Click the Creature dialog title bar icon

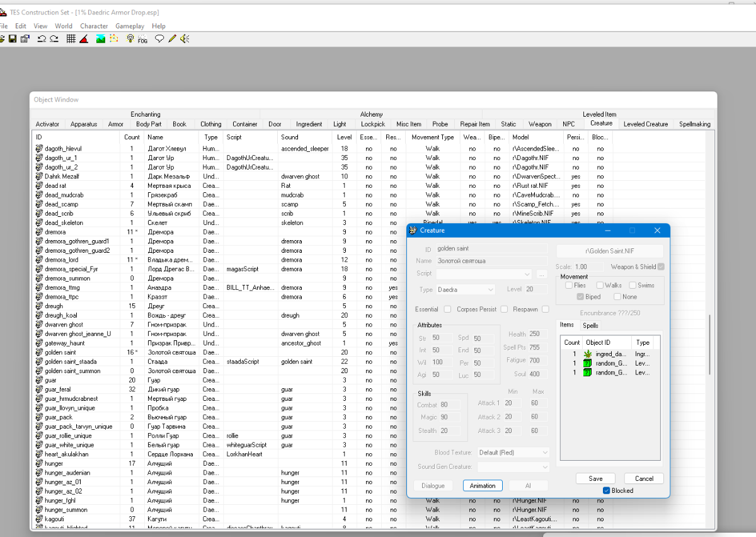(413, 231)
